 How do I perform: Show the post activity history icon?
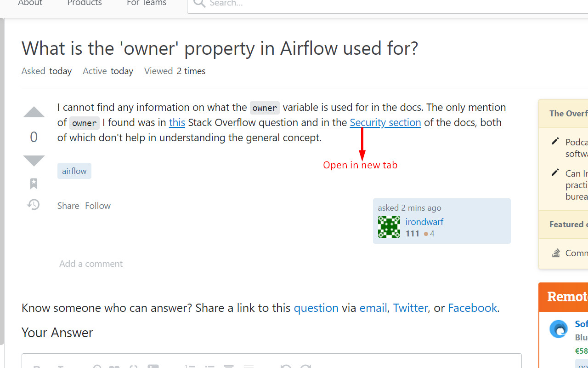point(34,205)
